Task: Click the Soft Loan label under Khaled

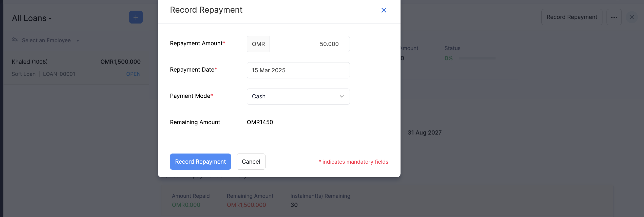Action: click(23, 74)
